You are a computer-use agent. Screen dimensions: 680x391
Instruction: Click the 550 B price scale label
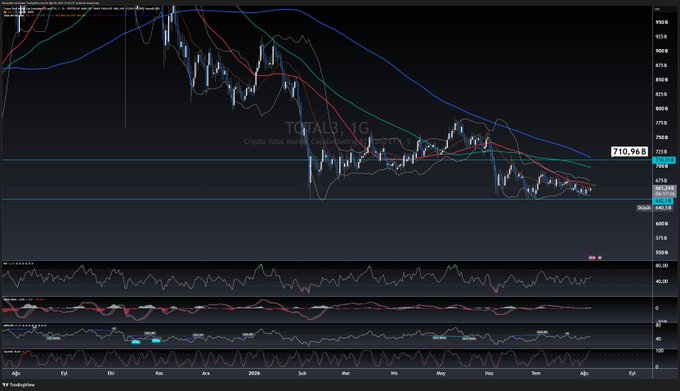coord(661,252)
